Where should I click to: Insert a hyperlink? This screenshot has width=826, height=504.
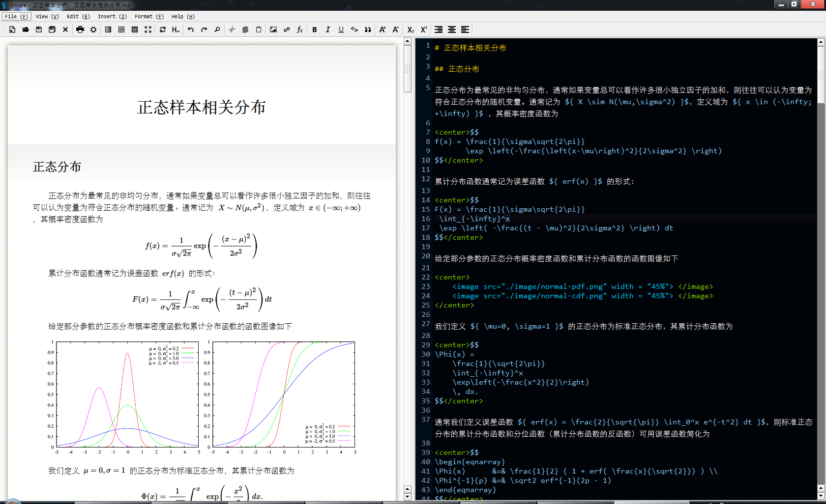click(x=287, y=29)
